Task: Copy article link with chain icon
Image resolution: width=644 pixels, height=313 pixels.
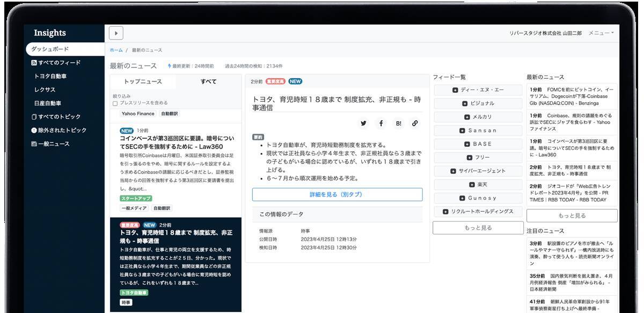Action: tap(415, 123)
